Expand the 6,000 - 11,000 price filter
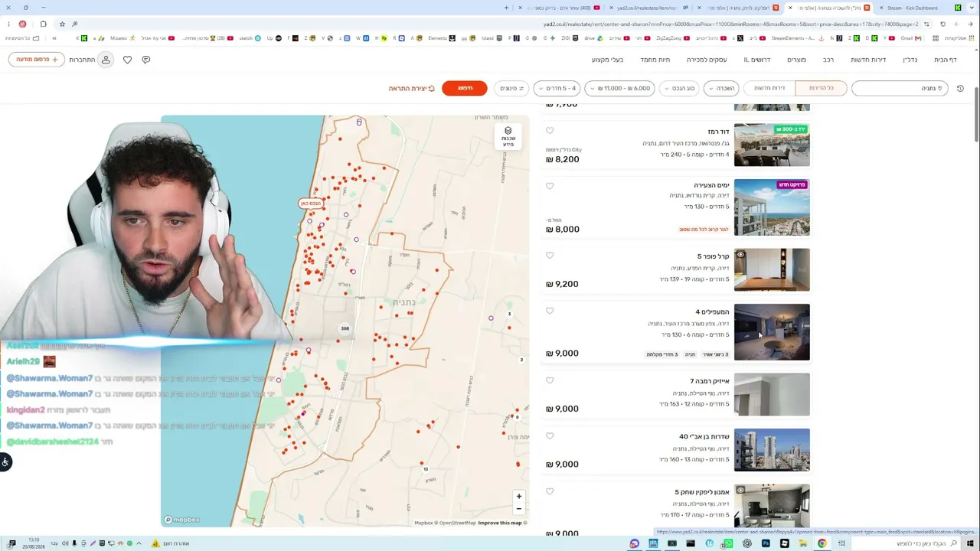Image resolution: width=980 pixels, height=551 pixels. click(x=619, y=89)
